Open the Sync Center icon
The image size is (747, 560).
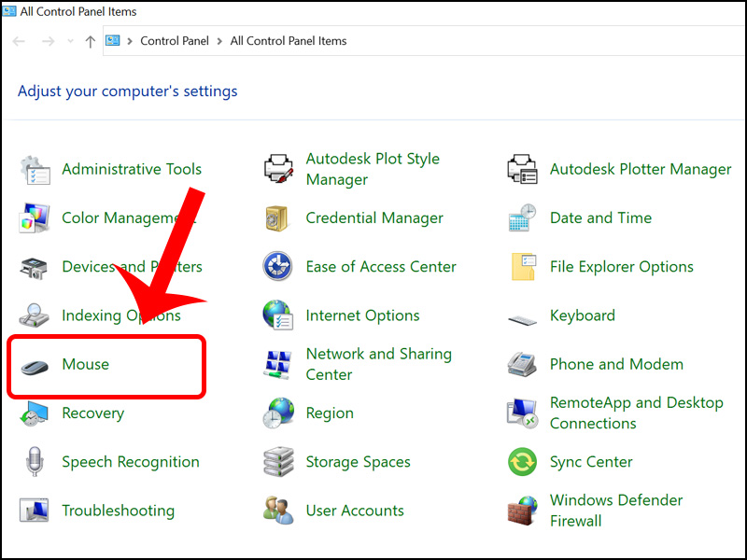point(522,462)
